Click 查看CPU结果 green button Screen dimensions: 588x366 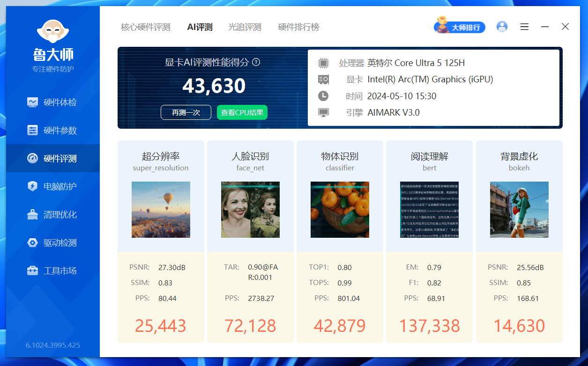click(x=242, y=112)
